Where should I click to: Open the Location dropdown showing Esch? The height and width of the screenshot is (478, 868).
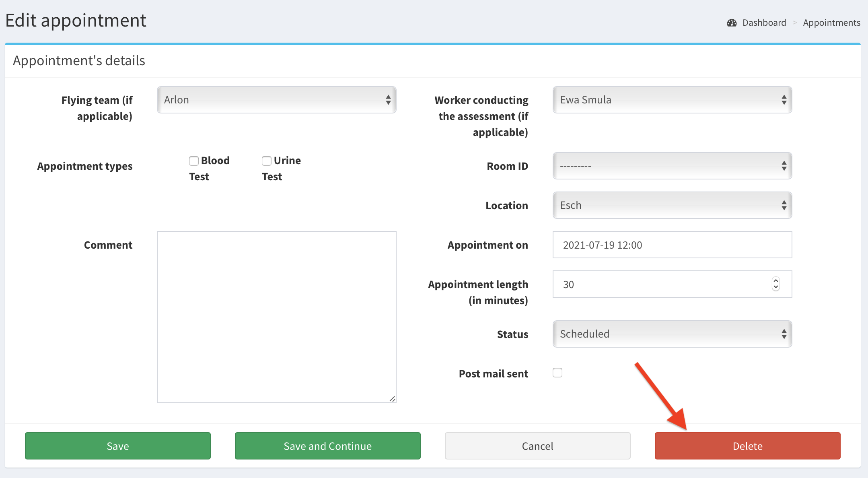coord(672,205)
